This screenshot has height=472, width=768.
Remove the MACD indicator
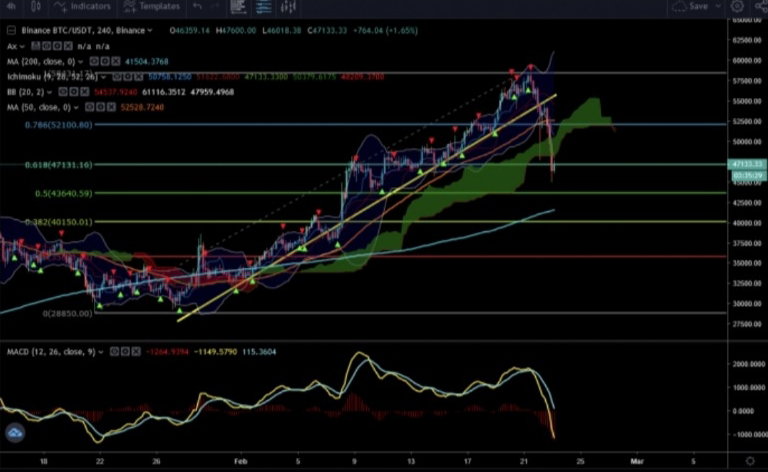136,352
